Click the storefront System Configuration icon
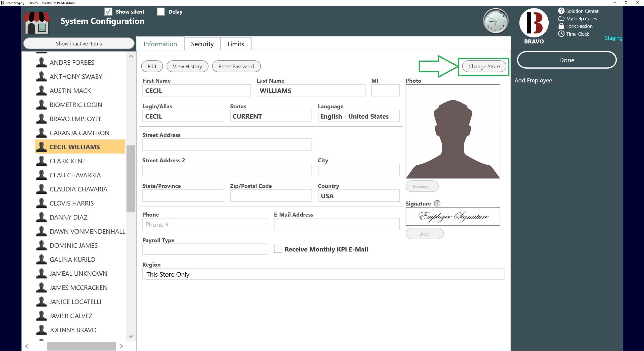 tap(37, 22)
